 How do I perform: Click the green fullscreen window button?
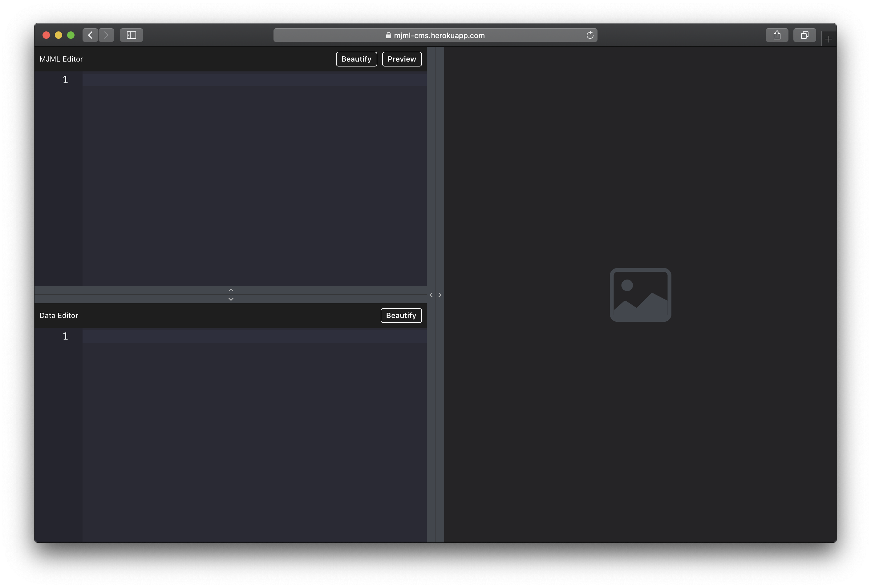(x=71, y=35)
